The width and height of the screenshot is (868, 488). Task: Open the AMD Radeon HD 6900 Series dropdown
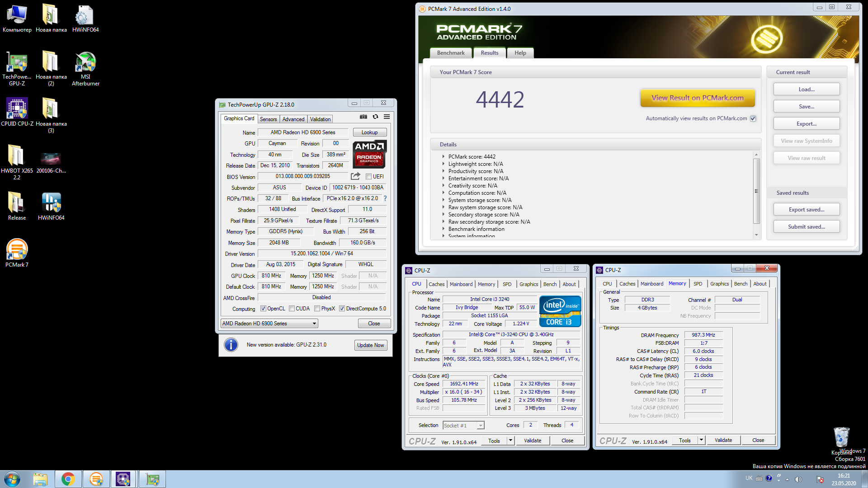coord(269,324)
